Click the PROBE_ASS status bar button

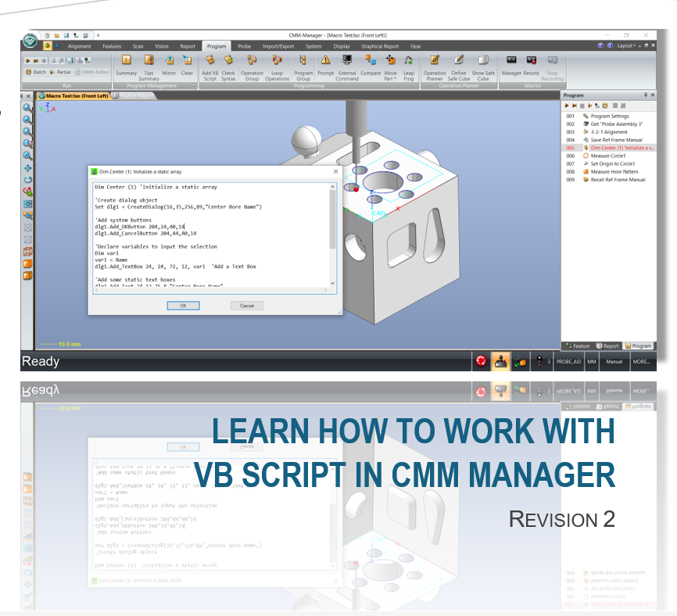pyautogui.click(x=568, y=362)
